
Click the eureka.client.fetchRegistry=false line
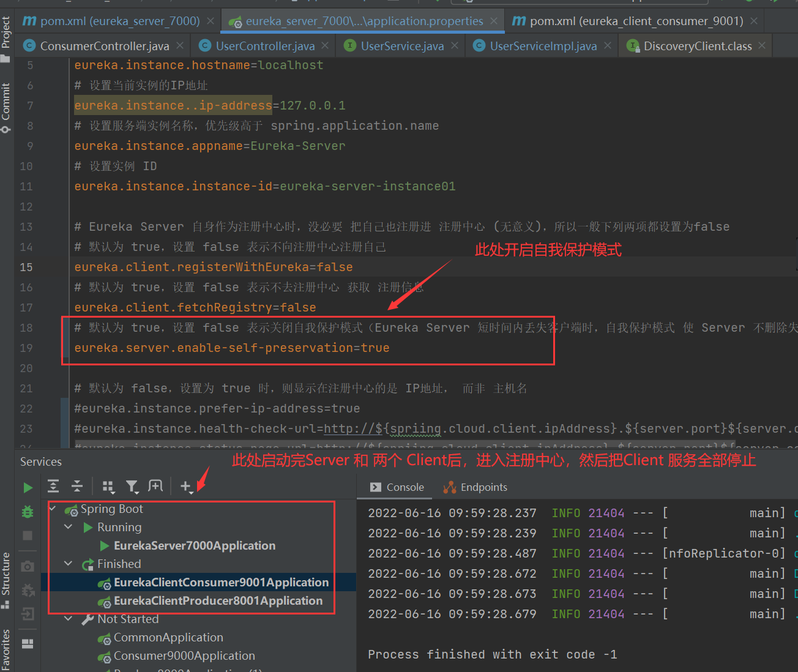coord(195,308)
